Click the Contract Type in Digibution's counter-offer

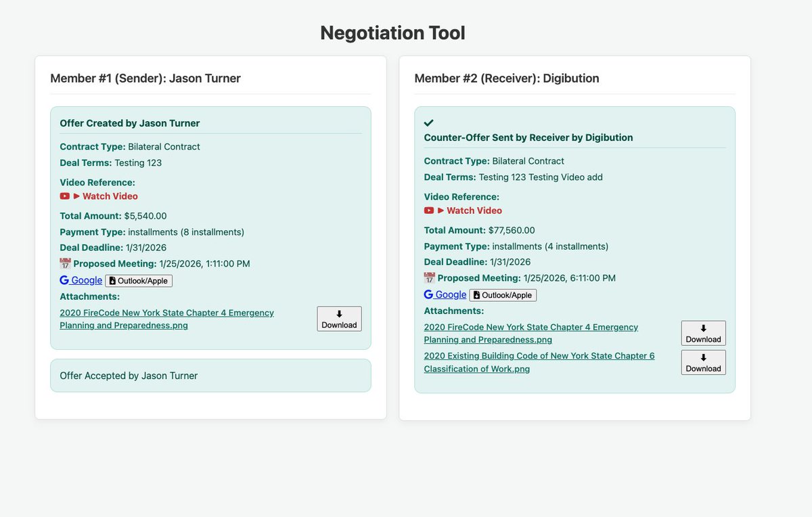(494, 161)
